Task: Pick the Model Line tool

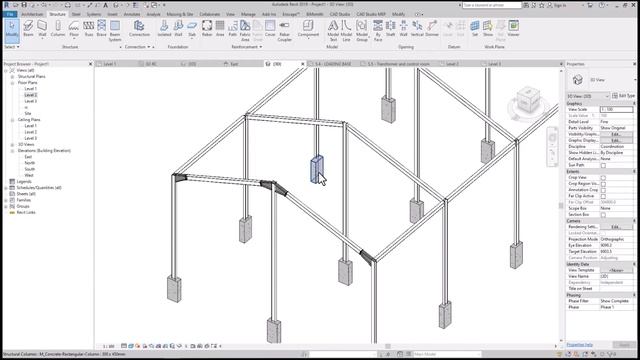Action: [x=346, y=31]
